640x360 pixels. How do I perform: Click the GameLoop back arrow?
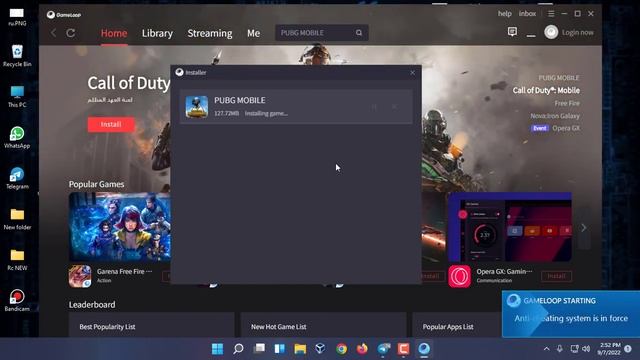tap(53, 33)
